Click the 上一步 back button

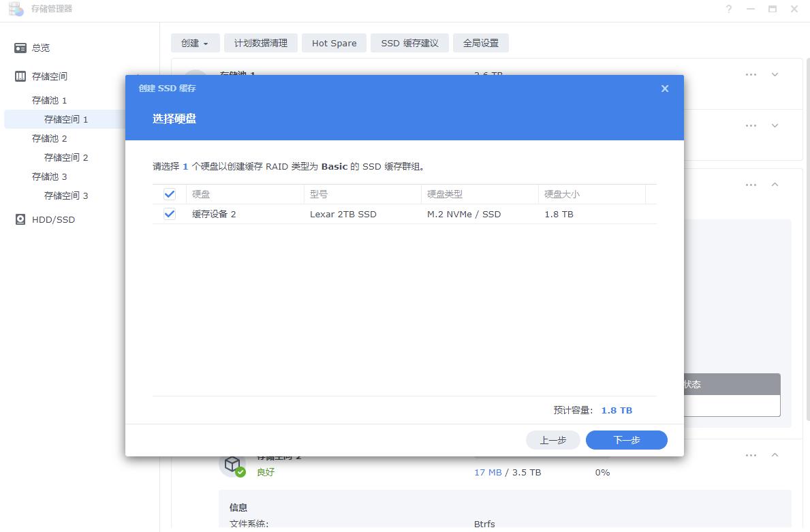[x=552, y=440]
